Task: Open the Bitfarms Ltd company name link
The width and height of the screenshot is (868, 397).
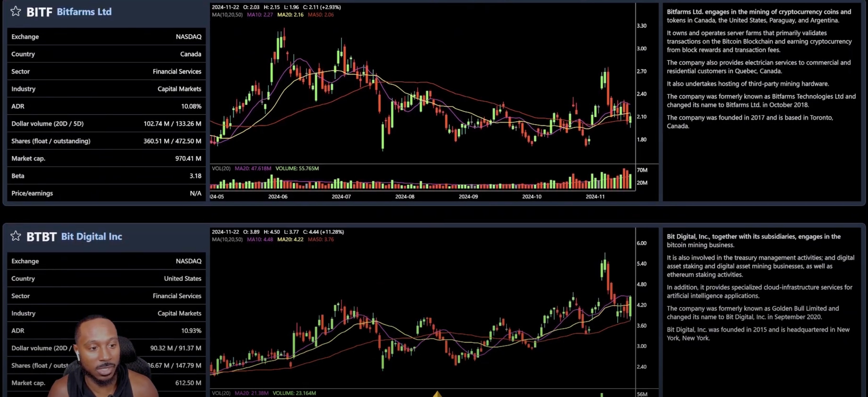Action: [x=84, y=12]
